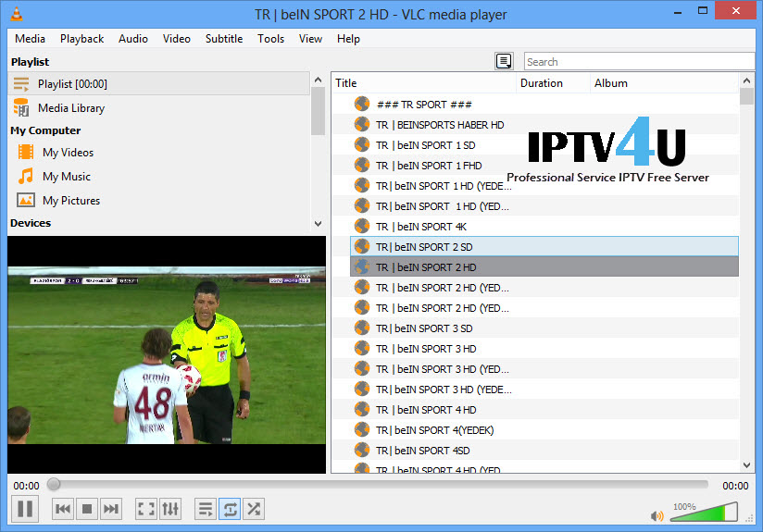Click globe icon of beIN SPORT 4SD
Viewport: 763px width, 532px height.
pos(361,450)
